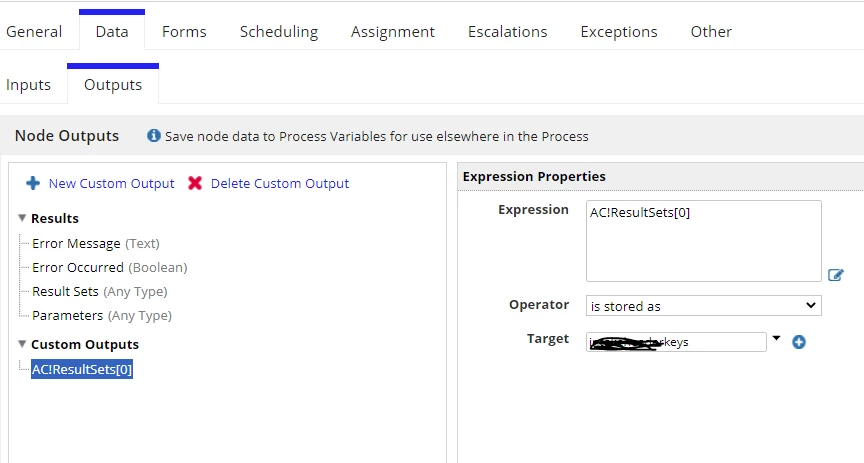This screenshot has height=463, width=864.
Task: Select the Error Message (Text) result
Action: (x=96, y=244)
